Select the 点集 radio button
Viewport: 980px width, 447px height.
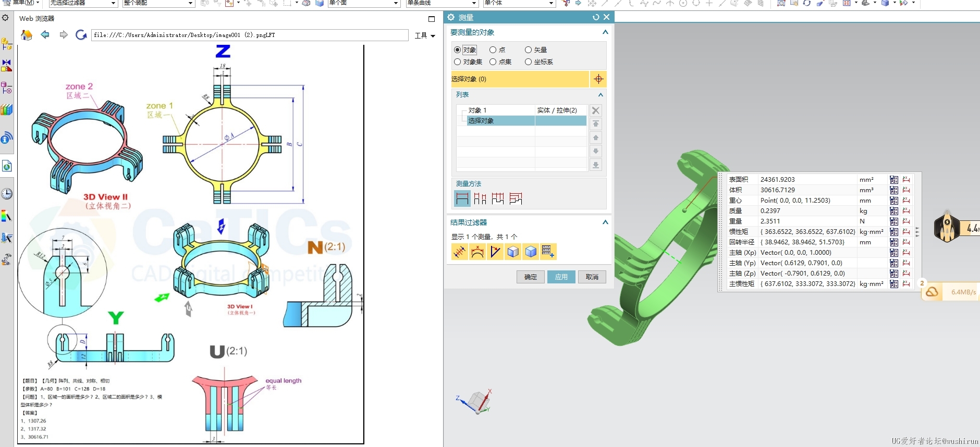[493, 62]
